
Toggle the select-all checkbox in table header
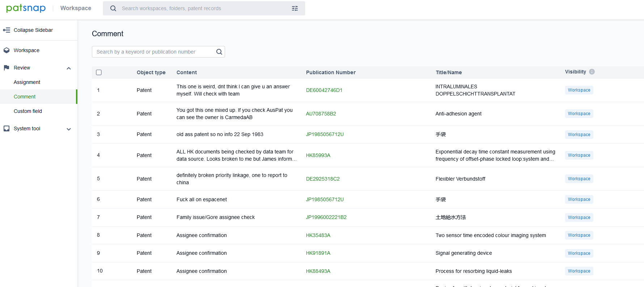(x=99, y=72)
